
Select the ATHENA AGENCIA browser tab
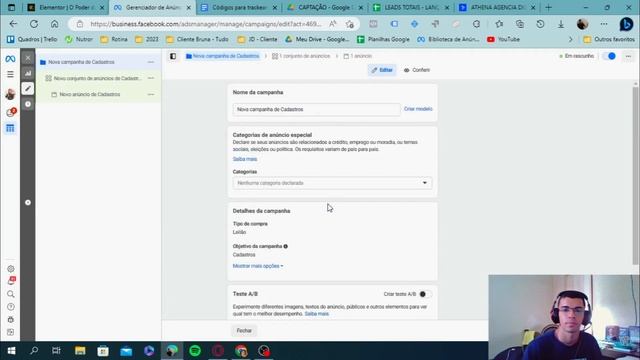pos(498,7)
